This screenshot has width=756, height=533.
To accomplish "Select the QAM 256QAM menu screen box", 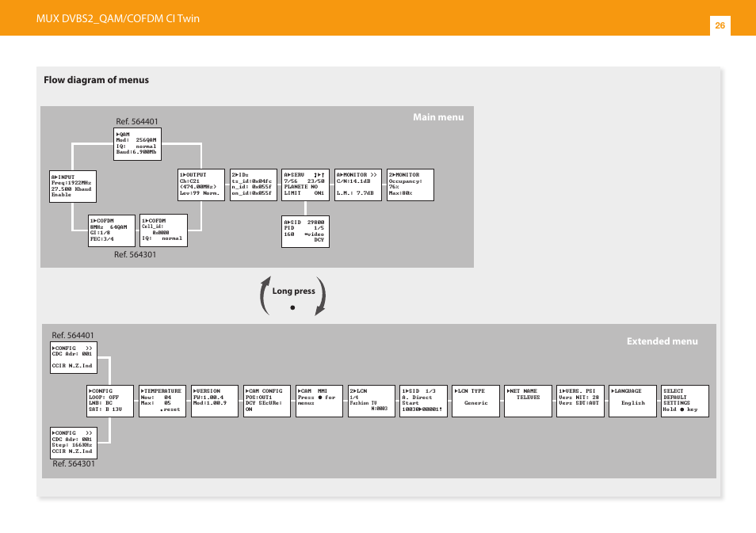I will (137, 145).
